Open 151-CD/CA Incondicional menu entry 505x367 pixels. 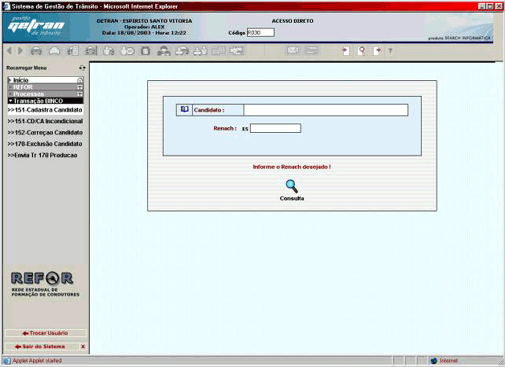pyautogui.click(x=45, y=121)
